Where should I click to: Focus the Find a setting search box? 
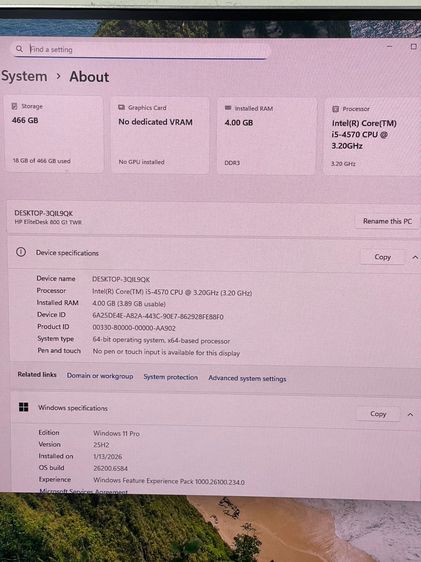tap(141, 50)
